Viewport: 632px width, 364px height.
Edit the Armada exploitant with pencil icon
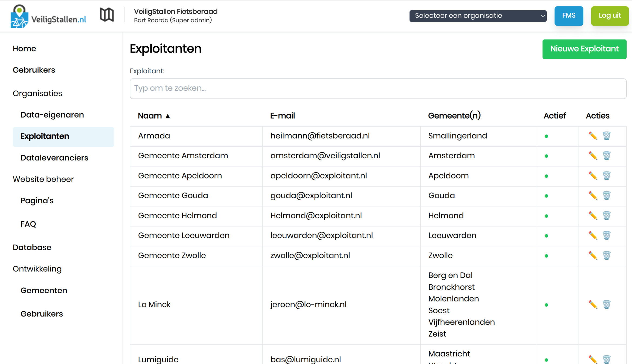[593, 136]
